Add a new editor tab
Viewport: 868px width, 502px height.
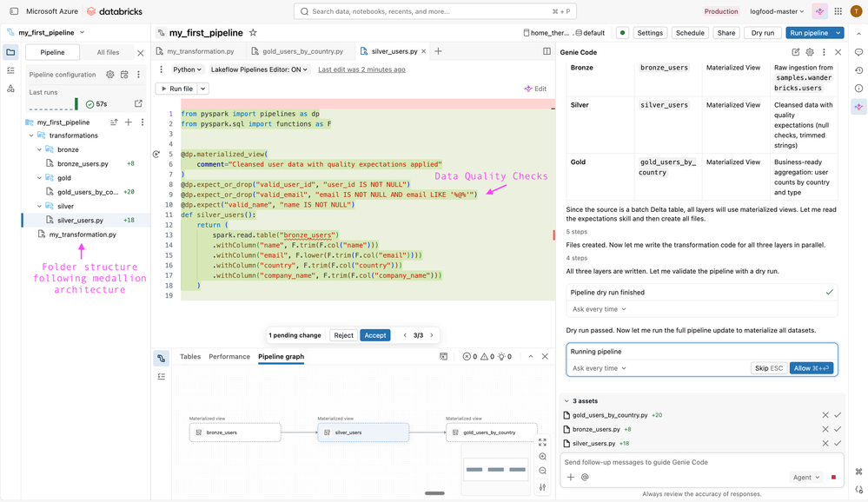(438, 51)
